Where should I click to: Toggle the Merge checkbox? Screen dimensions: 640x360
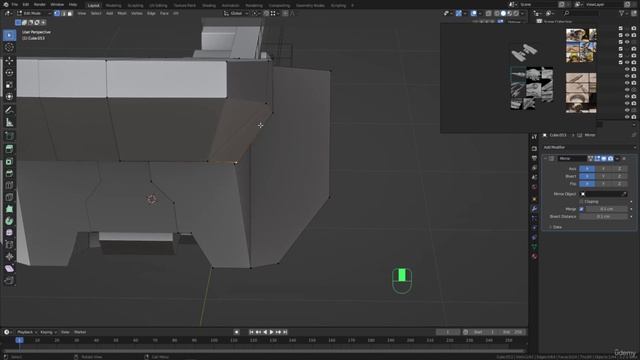pyautogui.click(x=582, y=209)
